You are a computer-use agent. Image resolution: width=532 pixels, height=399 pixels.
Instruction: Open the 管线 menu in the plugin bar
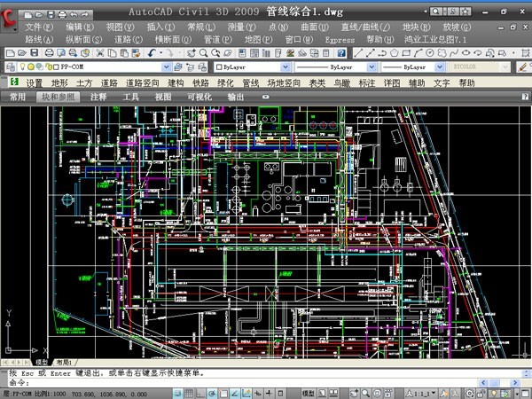[250, 82]
